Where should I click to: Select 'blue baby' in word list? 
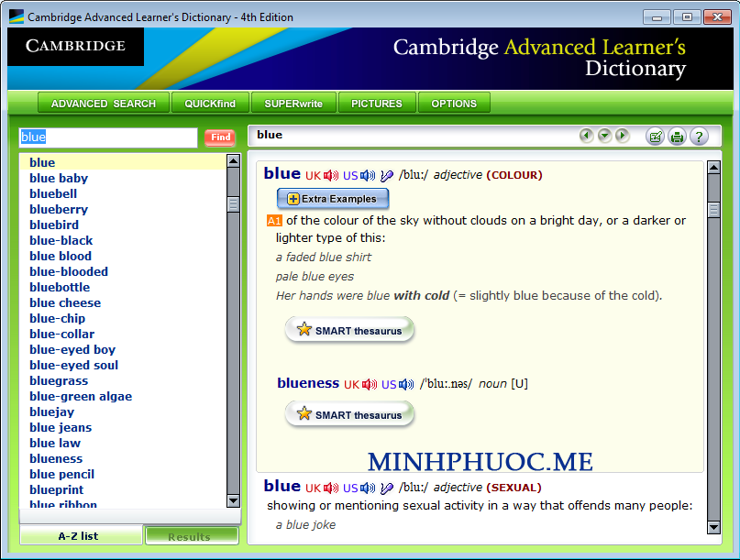(x=59, y=179)
